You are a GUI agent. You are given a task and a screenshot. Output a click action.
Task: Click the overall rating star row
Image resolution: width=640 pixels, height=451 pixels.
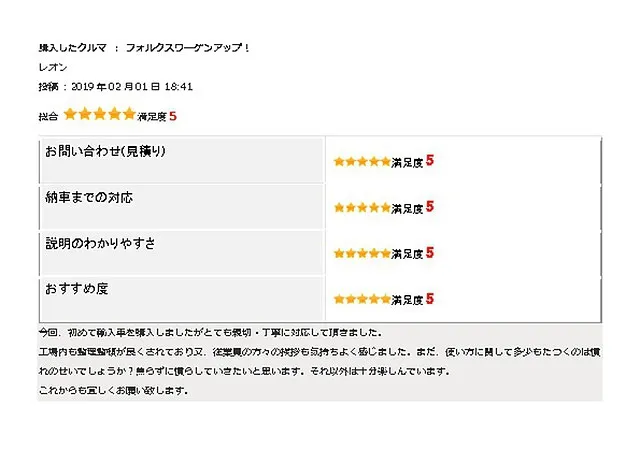click(100, 114)
